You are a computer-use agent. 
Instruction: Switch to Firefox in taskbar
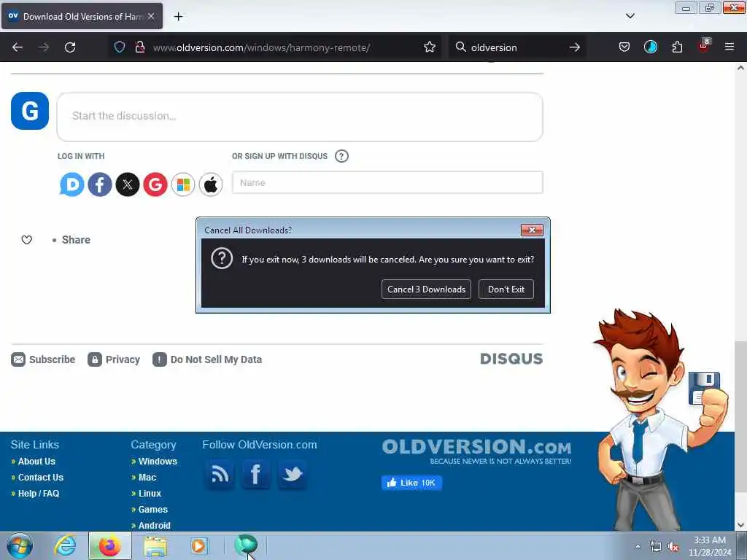click(x=109, y=545)
